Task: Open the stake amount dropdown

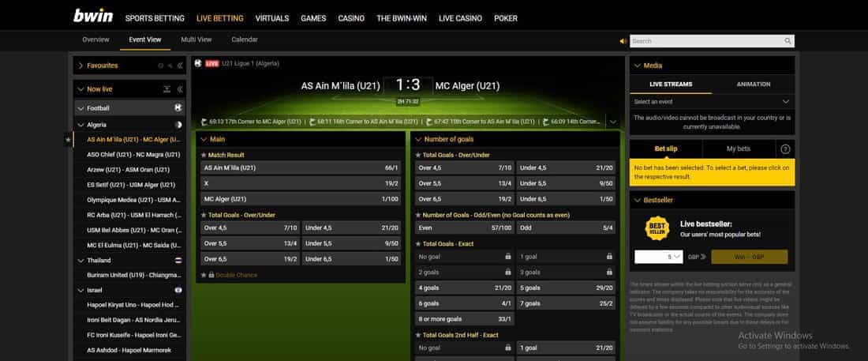Action: coord(658,257)
